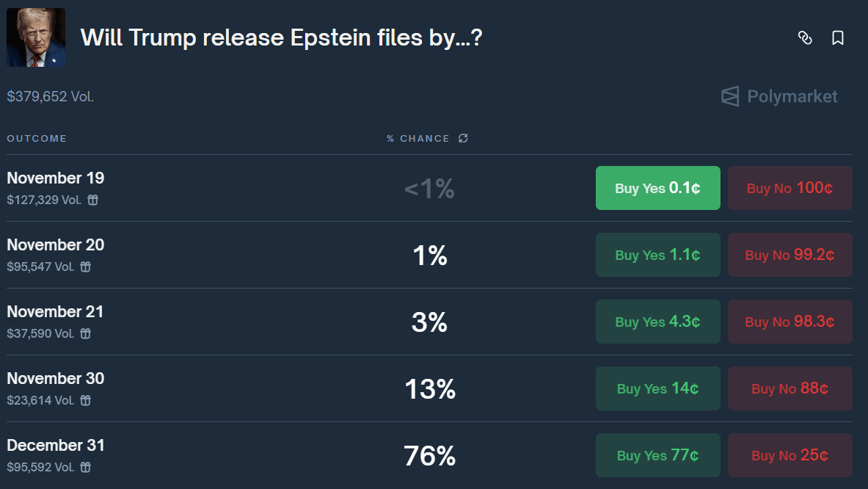This screenshot has height=489, width=868.
Task: Click the gift icon beside November 20 volume
Action: [x=86, y=267]
